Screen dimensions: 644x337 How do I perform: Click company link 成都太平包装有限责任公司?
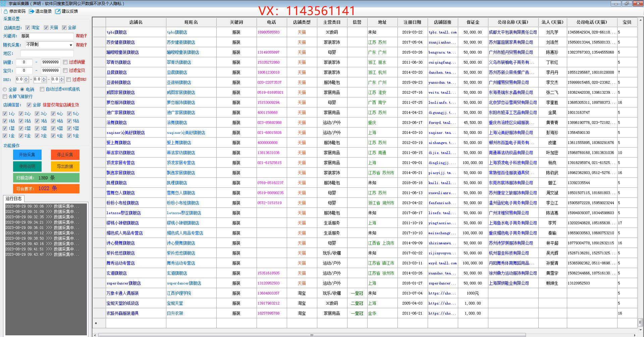[513, 32]
